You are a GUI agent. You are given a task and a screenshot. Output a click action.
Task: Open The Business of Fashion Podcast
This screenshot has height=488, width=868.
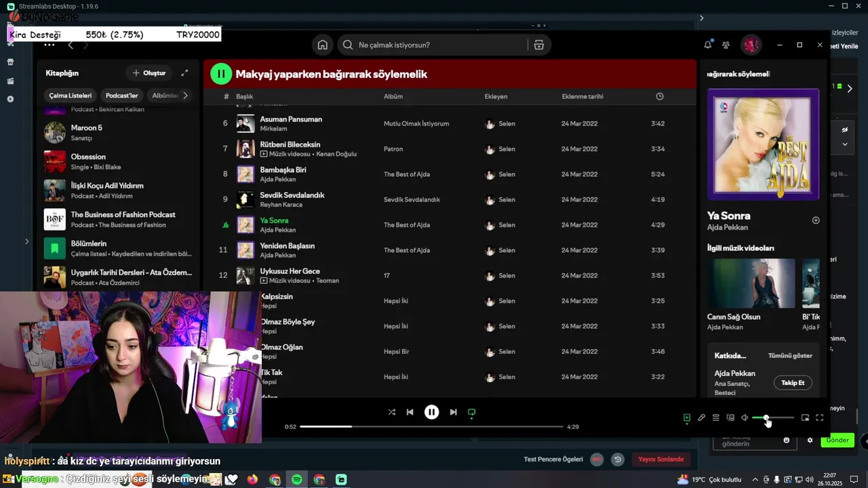click(119, 220)
